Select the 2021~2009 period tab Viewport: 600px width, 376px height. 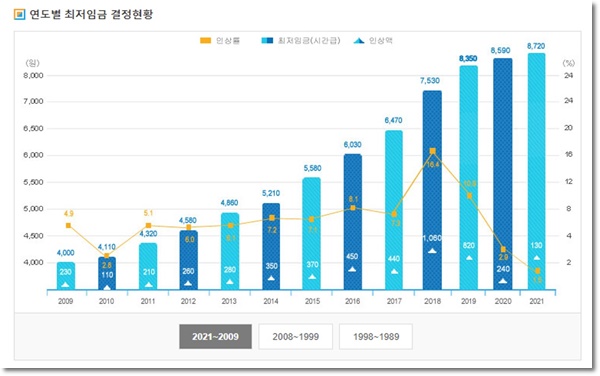(x=215, y=336)
